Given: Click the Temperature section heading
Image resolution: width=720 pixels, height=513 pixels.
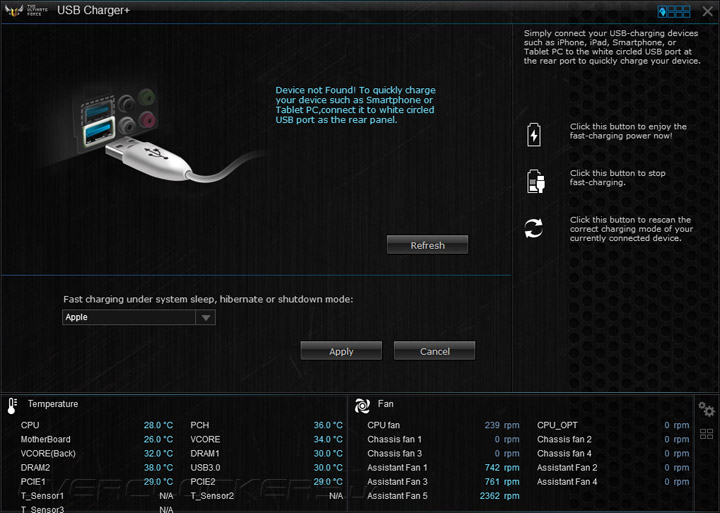Looking at the screenshot, I should (53, 404).
